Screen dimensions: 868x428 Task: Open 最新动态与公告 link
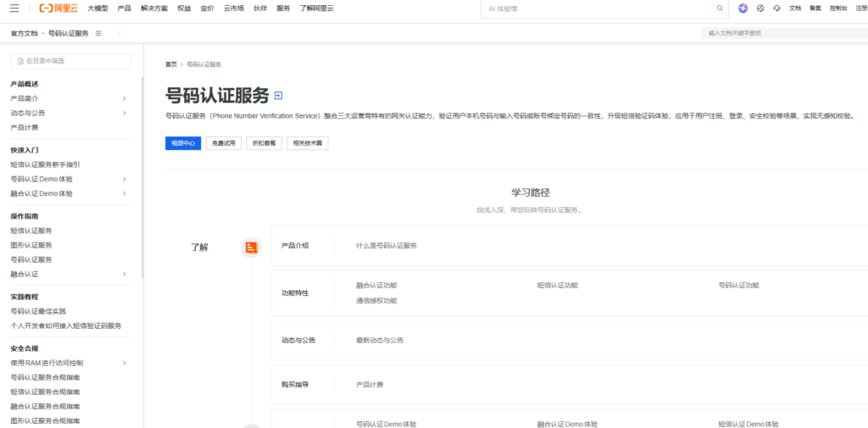point(380,340)
